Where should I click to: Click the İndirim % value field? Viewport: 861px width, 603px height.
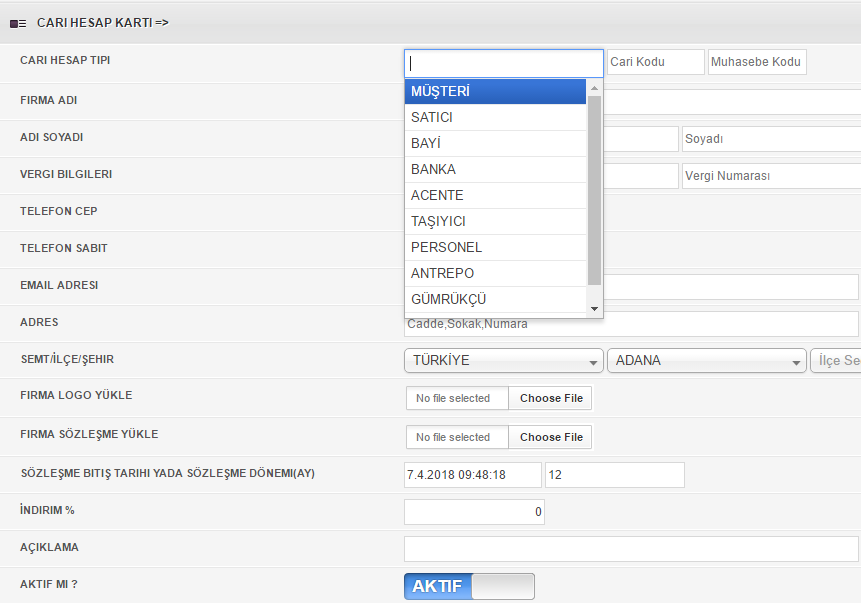coord(474,512)
